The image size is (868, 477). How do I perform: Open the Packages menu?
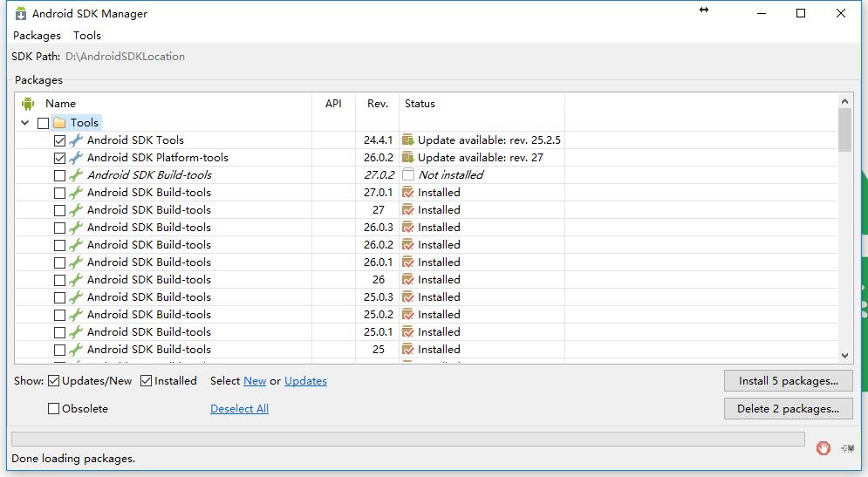click(x=38, y=36)
